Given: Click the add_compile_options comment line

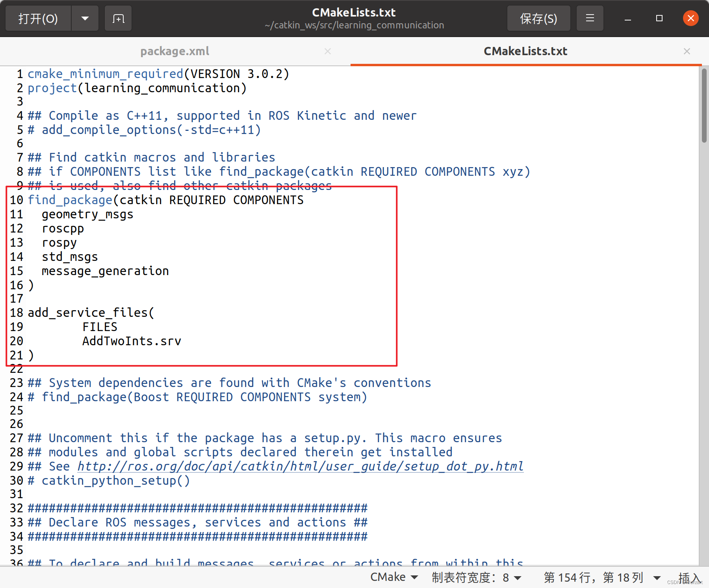Looking at the screenshot, I should coord(144,130).
